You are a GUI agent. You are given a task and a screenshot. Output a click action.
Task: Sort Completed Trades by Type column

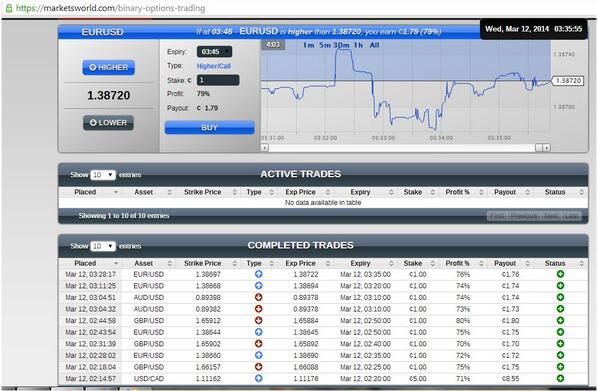[x=259, y=264]
